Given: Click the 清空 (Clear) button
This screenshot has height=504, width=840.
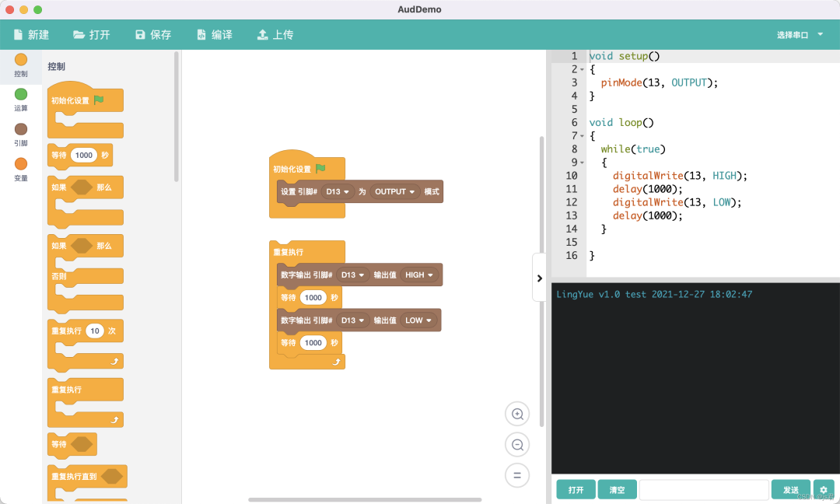Looking at the screenshot, I should 617,489.
